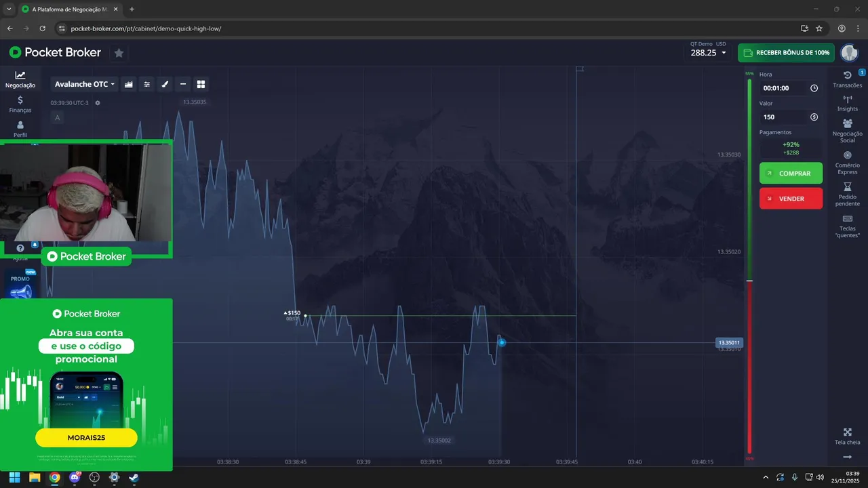868x488 pixels.
Task: Click the $150 open trade marker on chart
Action: 292,313
